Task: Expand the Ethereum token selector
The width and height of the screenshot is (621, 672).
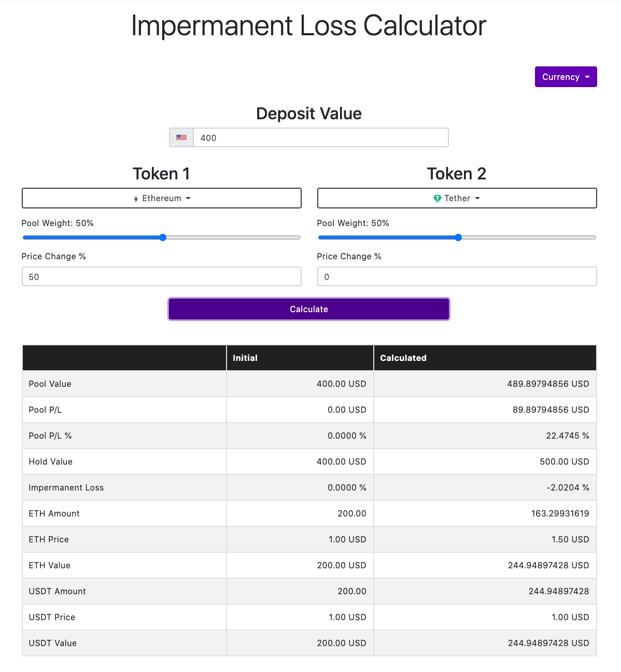Action: click(162, 198)
